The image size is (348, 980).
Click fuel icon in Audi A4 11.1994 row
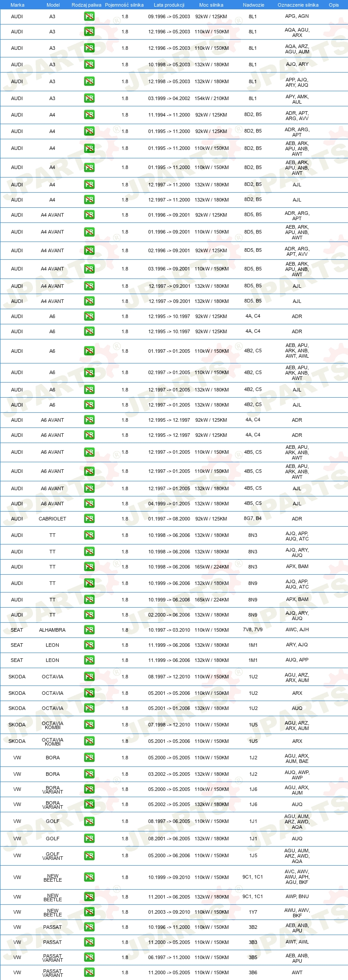(x=89, y=115)
